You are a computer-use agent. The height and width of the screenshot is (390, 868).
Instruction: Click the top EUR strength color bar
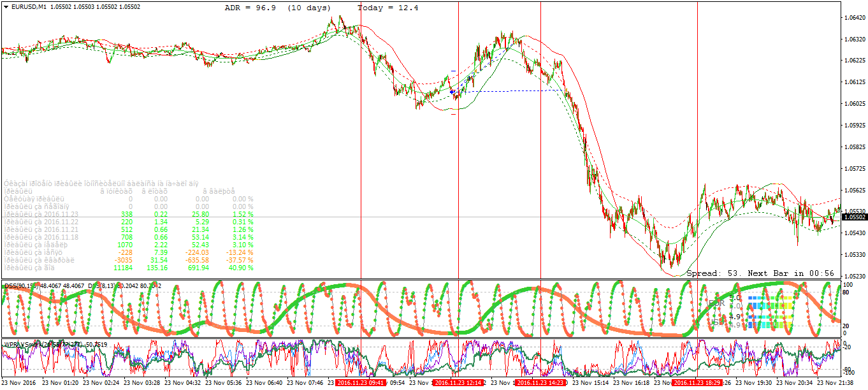(771, 298)
